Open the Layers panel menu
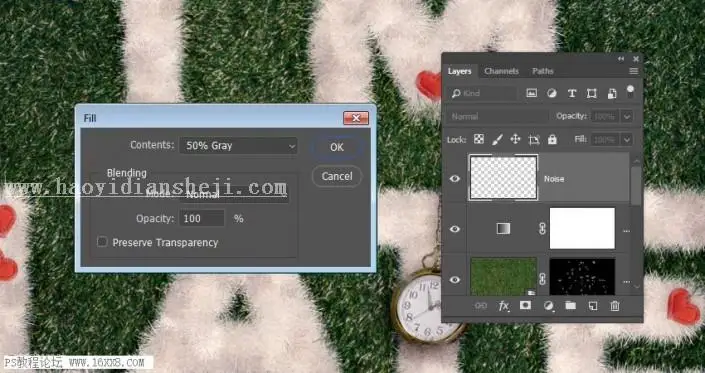 pos(634,71)
